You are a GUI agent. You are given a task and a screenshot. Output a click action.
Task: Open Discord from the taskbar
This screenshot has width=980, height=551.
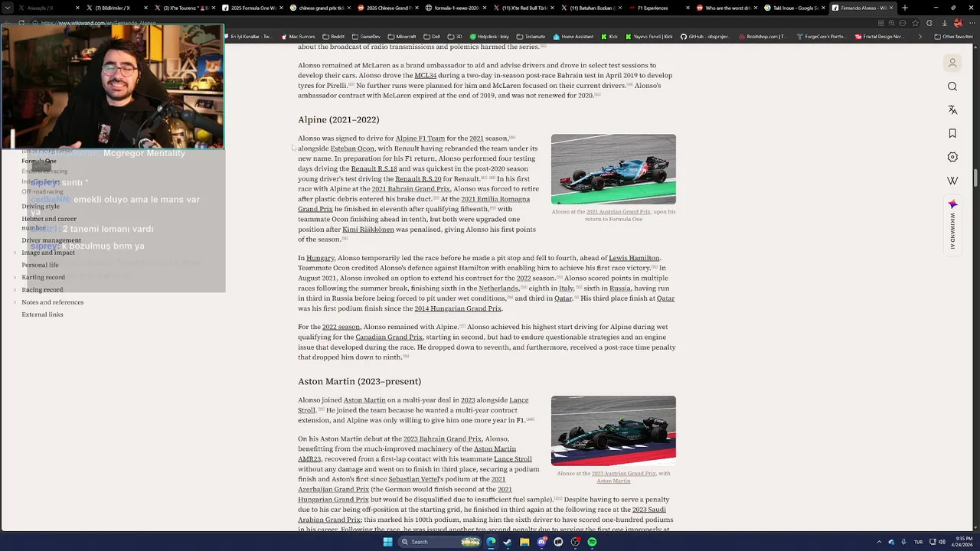point(541,542)
